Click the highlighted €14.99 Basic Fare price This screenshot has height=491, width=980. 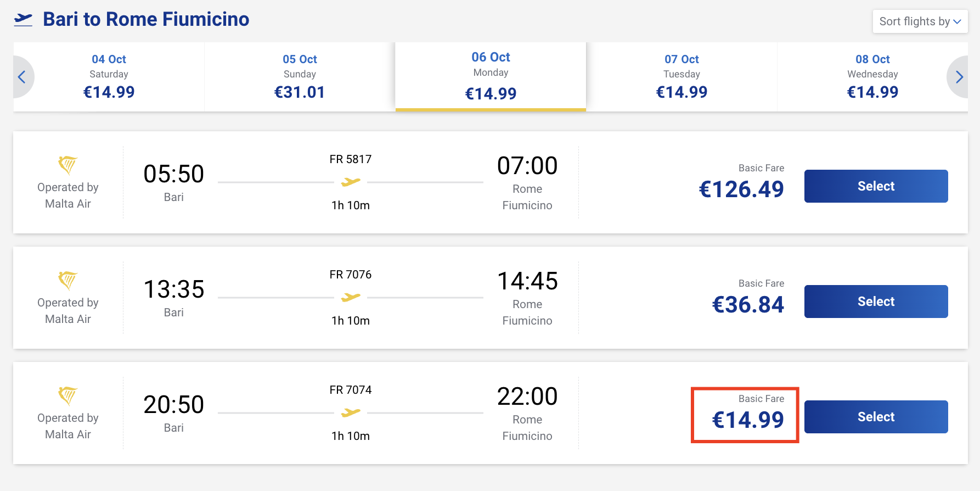748,420
